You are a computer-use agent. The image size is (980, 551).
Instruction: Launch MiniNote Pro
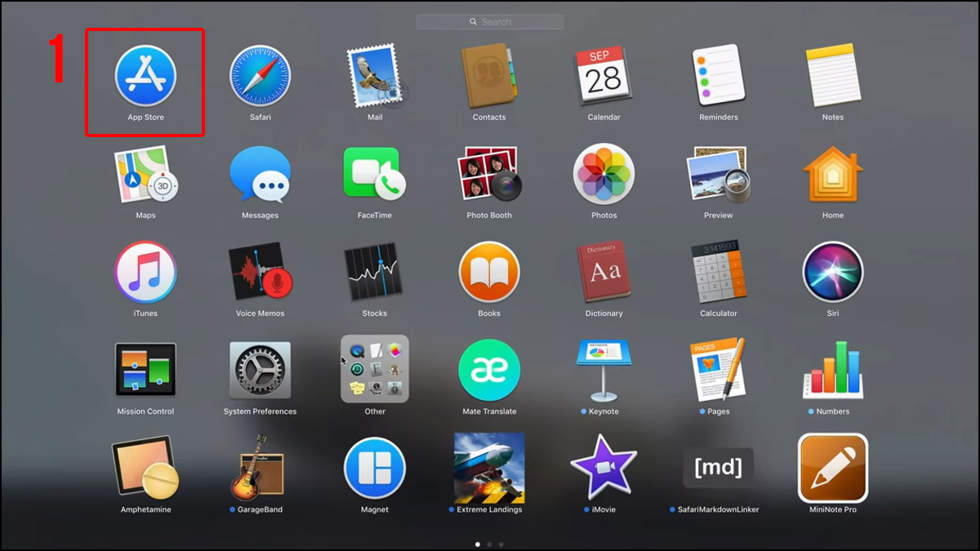[833, 468]
